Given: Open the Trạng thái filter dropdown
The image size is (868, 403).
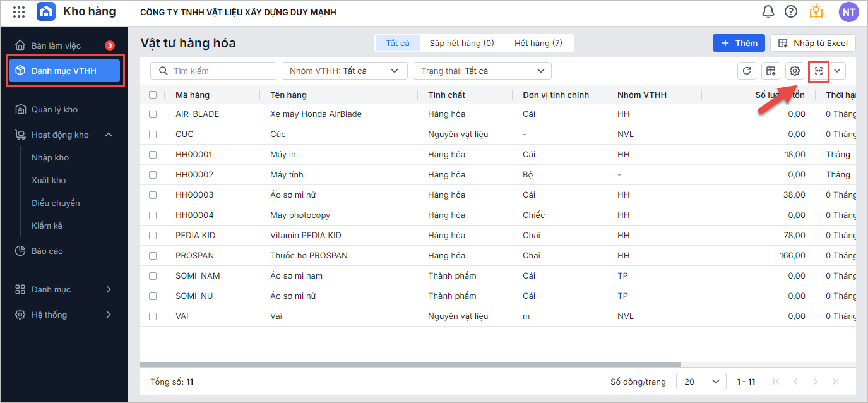Looking at the screenshot, I should coord(482,71).
